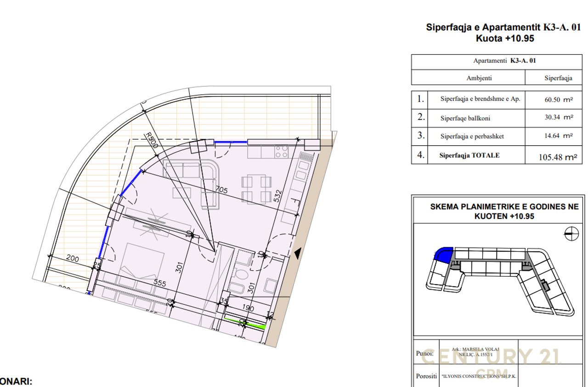Viewport: 588px width, 387px height.
Task: Click the 'Siperfaqja TOTALE' row label
Action: coord(469,155)
